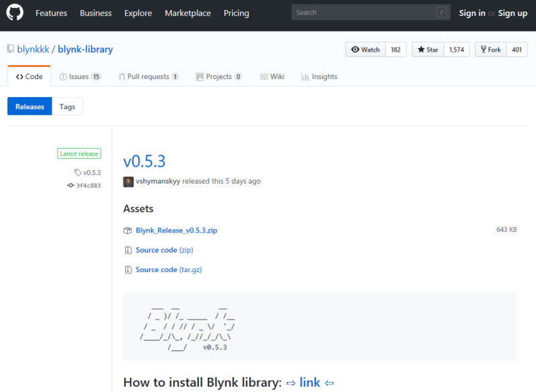This screenshot has width=536, height=392.
Task: Watch the blynk-library repository
Action: pyautogui.click(x=365, y=50)
